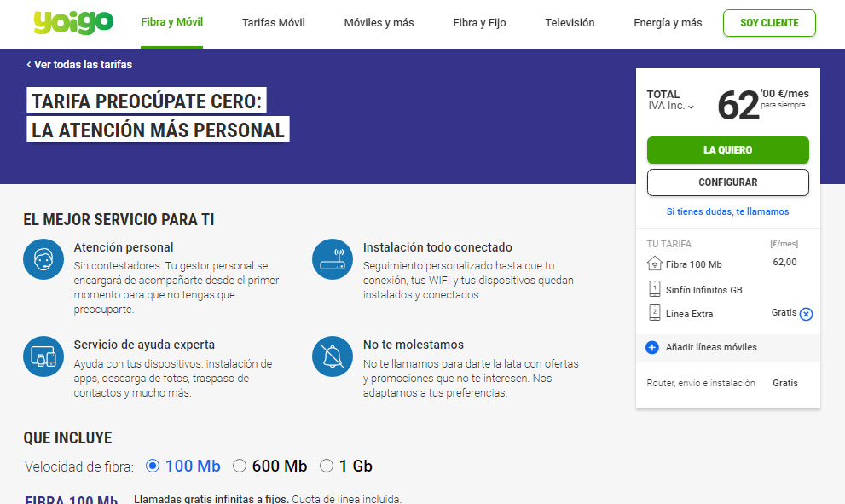Open the Energía y más menu
Screen dimensions: 845x504
(668, 23)
